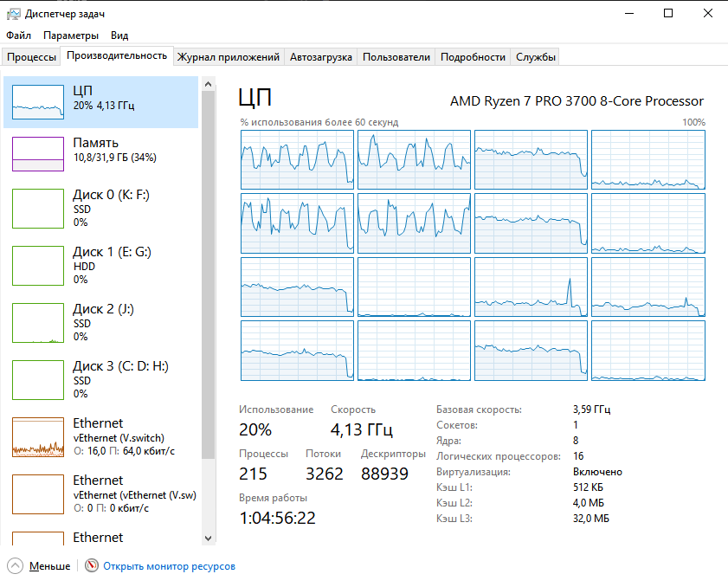
Task: Click the Кэш L3 32,0 МБ value
Action: [x=590, y=519]
